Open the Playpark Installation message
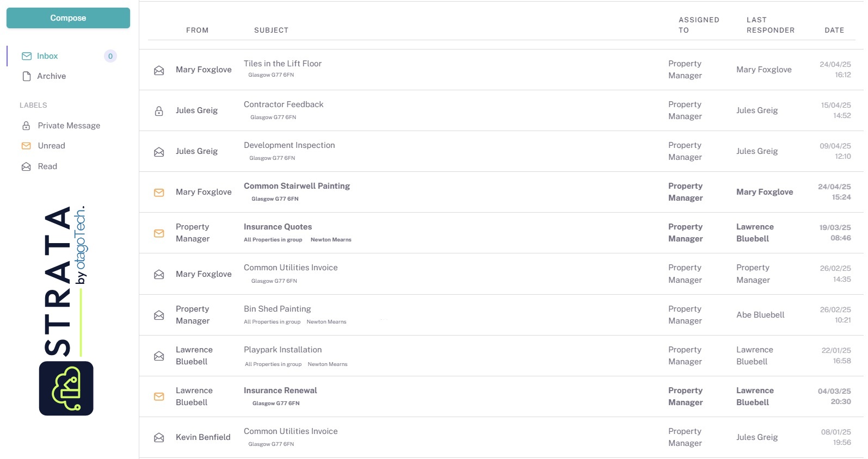The height and width of the screenshot is (459, 868). [282, 350]
